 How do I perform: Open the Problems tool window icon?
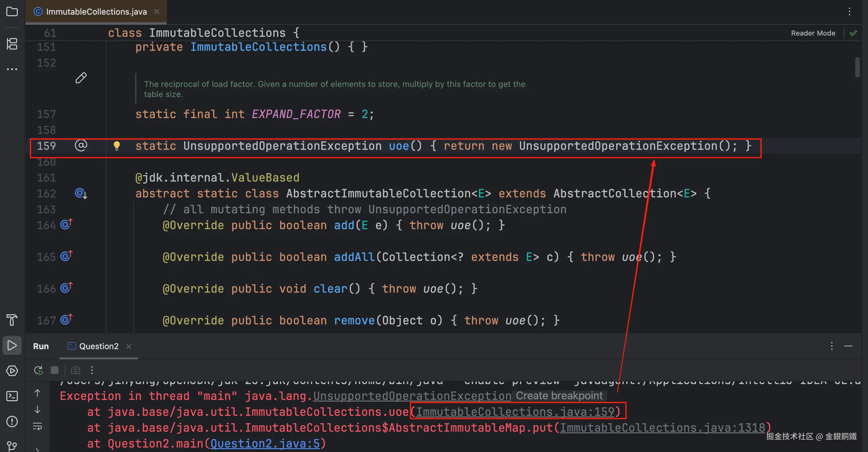click(x=12, y=421)
